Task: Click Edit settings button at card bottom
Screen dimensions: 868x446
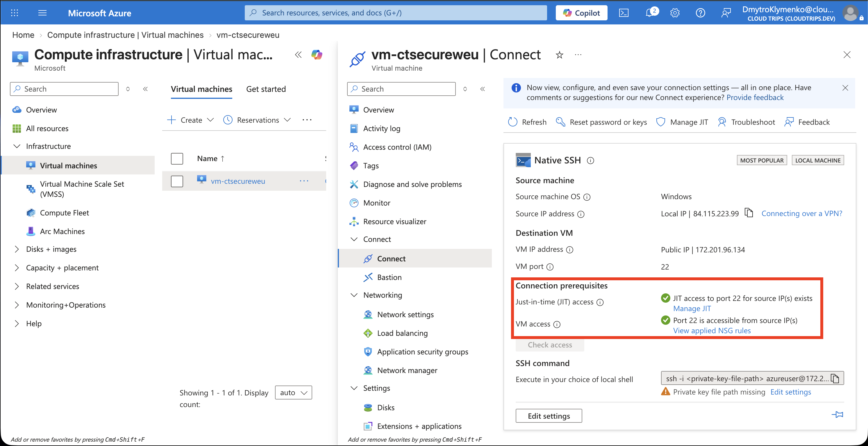Action: (549, 416)
